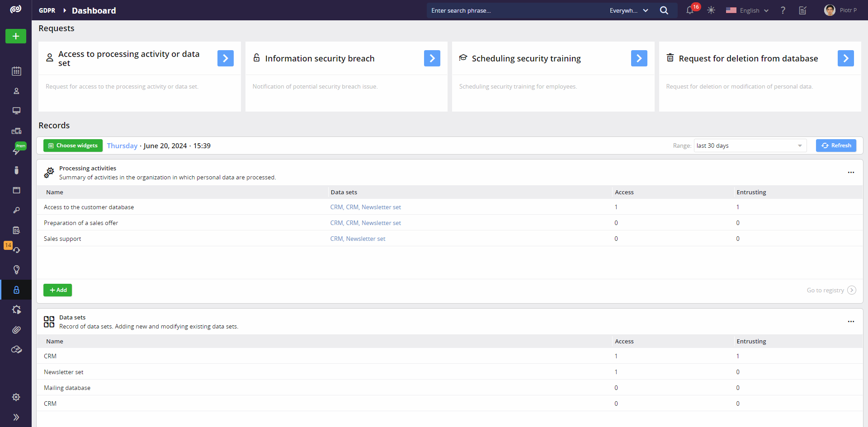Open the notifications bell with 16 alerts

(690, 10)
